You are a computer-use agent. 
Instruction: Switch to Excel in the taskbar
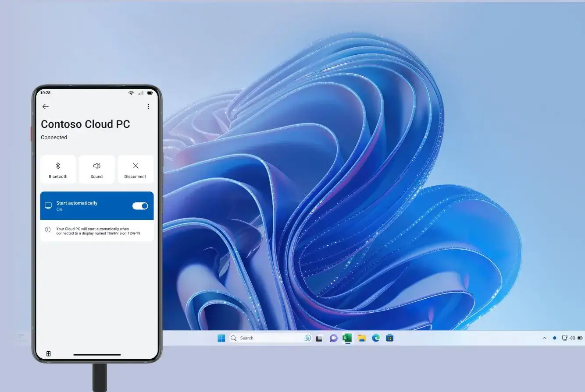point(347,338)
